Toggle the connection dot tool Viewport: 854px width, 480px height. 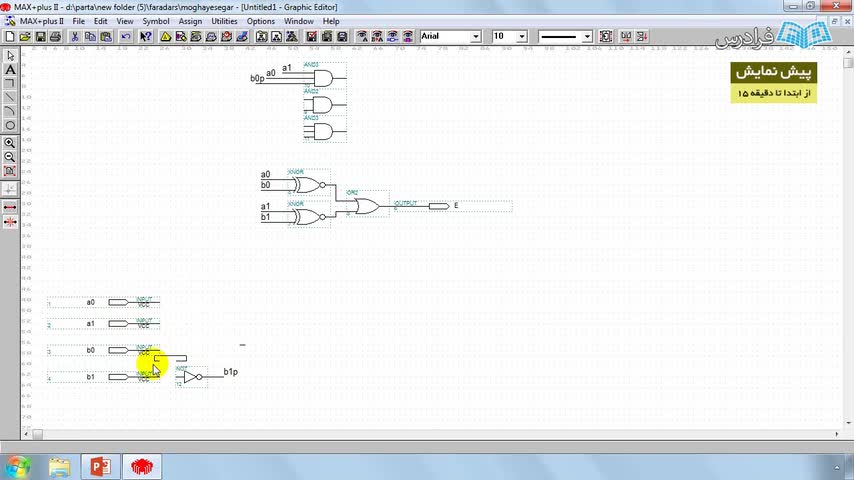(x=10, y=189)
